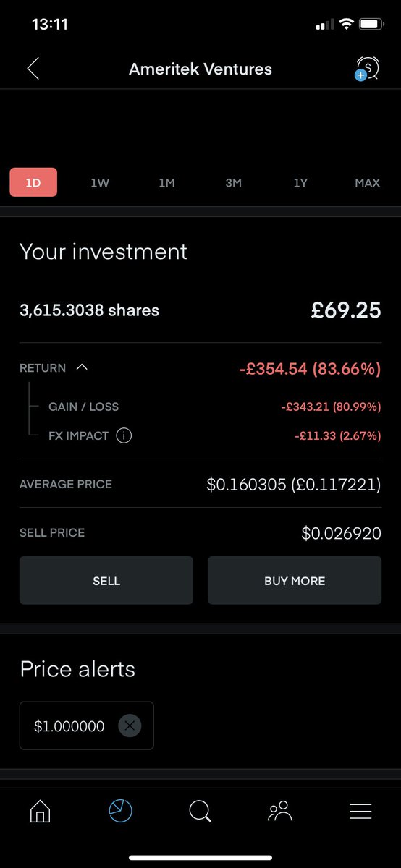Open the community people icon
This screenshot has height=868, width=401.
point(280,811)
